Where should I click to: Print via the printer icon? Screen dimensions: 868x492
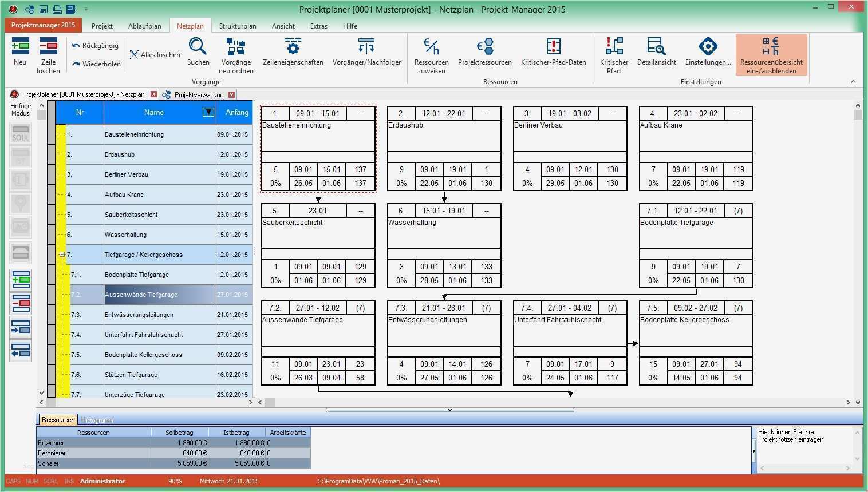pyautogui.click(x=57, y=9)
